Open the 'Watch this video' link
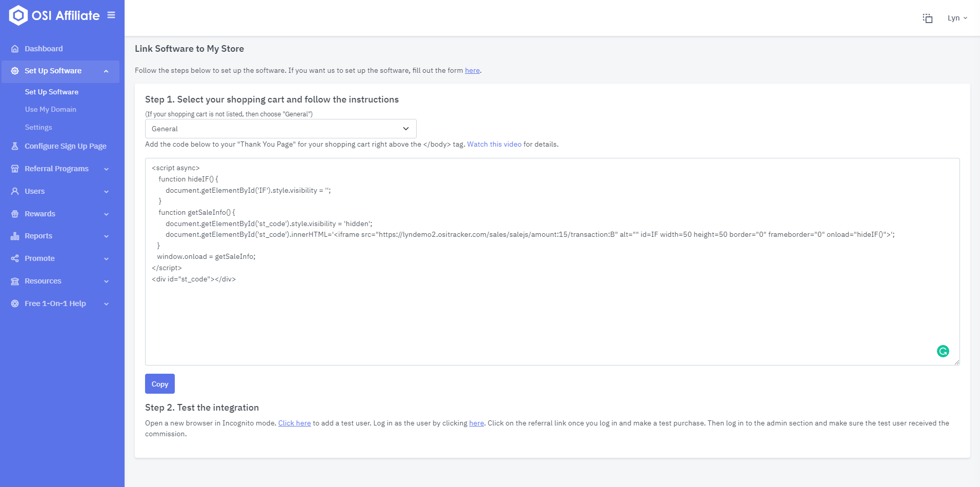The image size is (980, 487). (494, 145)
